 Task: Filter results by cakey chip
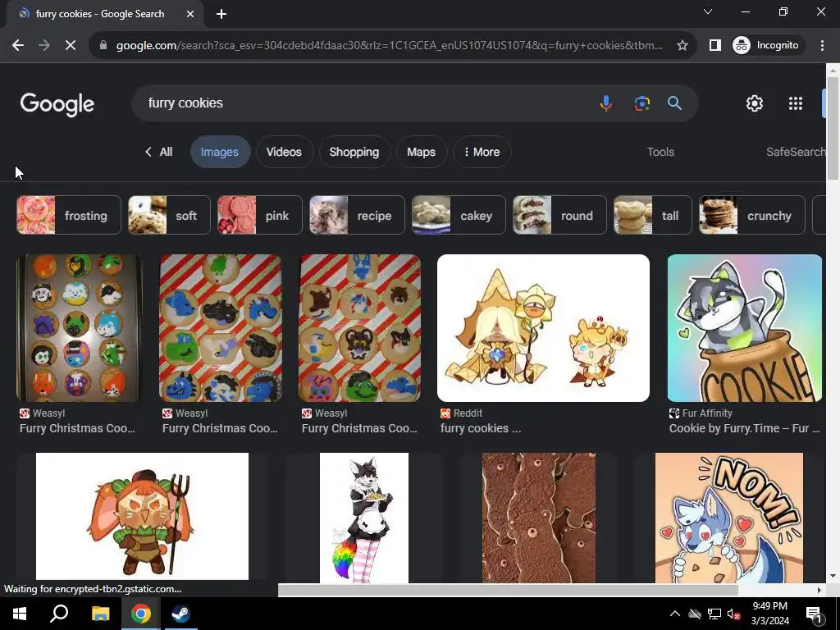coord(459,216)
